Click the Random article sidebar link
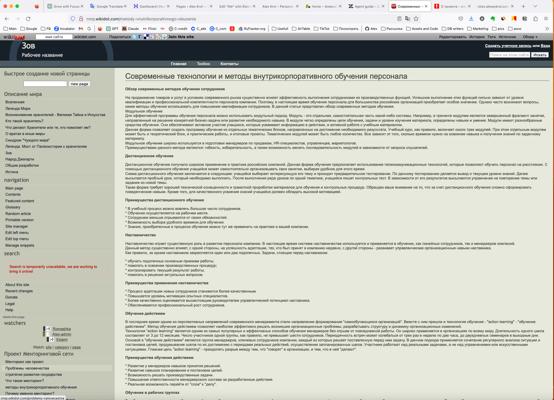 tap(18, 213)
